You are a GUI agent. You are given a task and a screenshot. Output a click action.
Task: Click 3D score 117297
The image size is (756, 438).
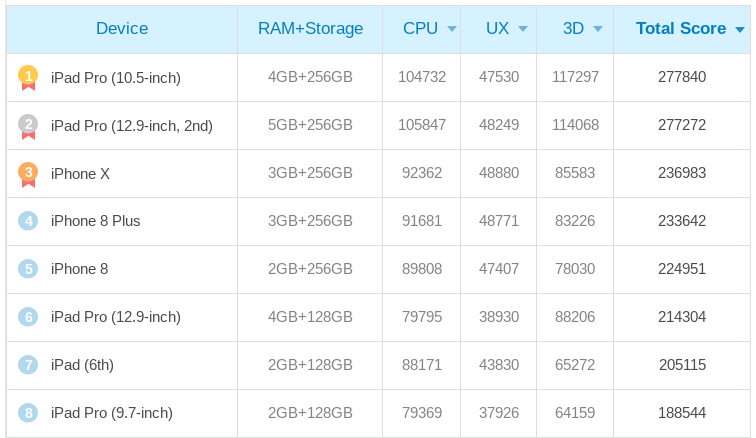click(x=575, y=77)
